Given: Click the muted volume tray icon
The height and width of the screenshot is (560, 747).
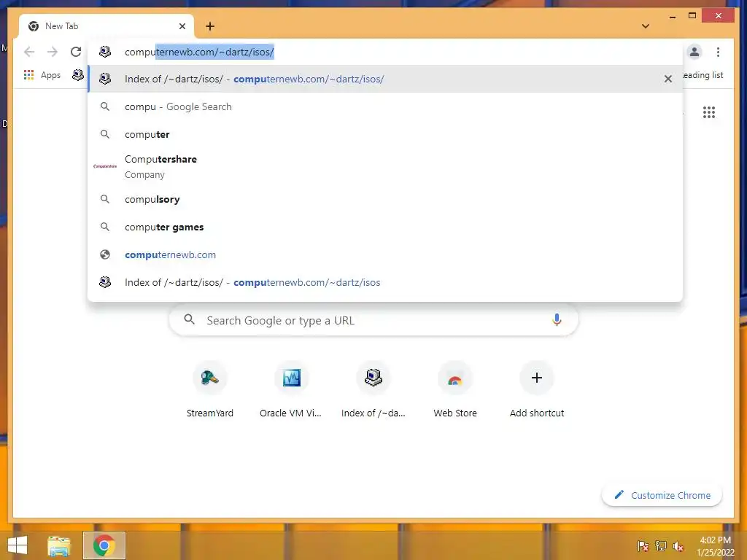Looking at the screenshot, I should click(678, 545).
